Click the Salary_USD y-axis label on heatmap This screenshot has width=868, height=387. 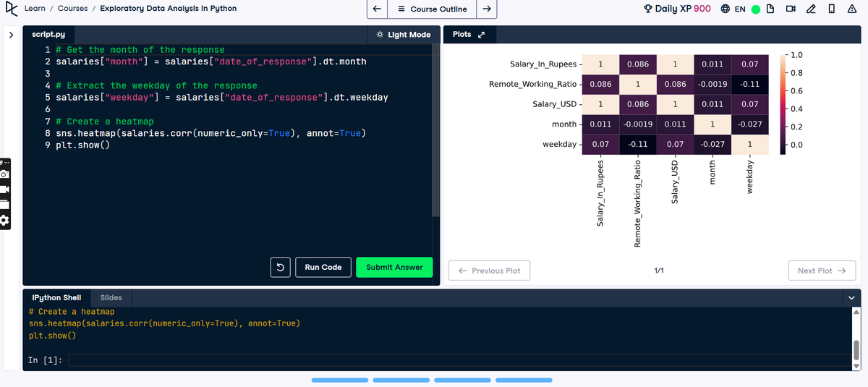pos(554,104)
